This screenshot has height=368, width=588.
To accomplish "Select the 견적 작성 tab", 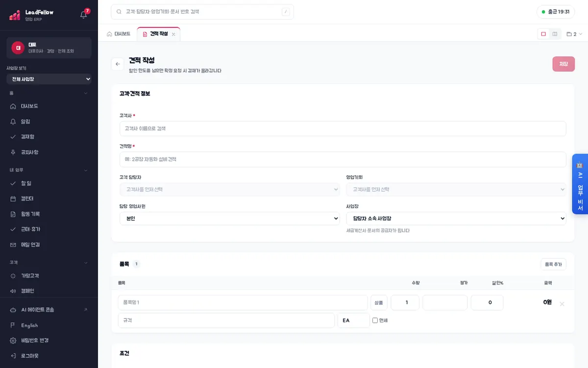I will tap(159, 34).
